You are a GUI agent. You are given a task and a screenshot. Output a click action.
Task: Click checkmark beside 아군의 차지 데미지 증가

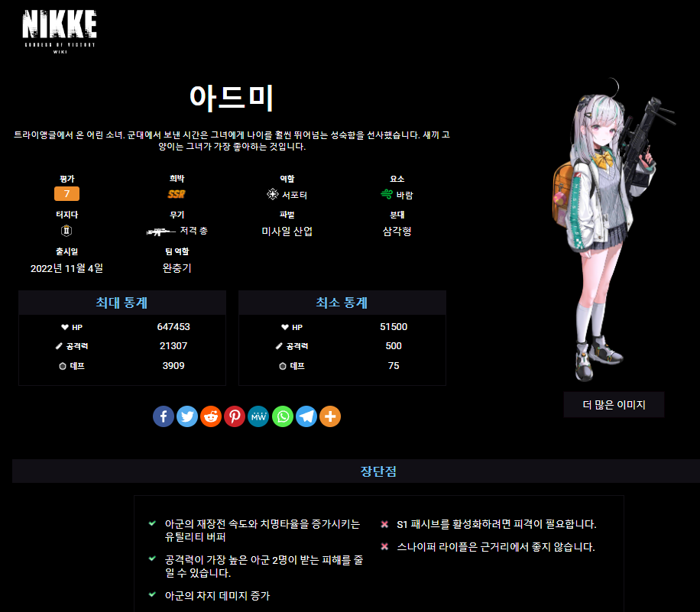point(152,594)
